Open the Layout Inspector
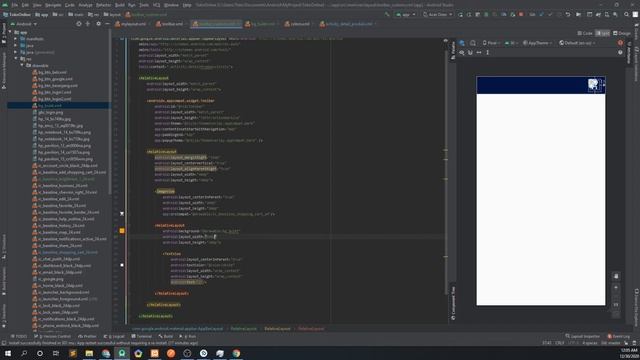This screenshot has height=360, width=640. click(x=582, y=336)
